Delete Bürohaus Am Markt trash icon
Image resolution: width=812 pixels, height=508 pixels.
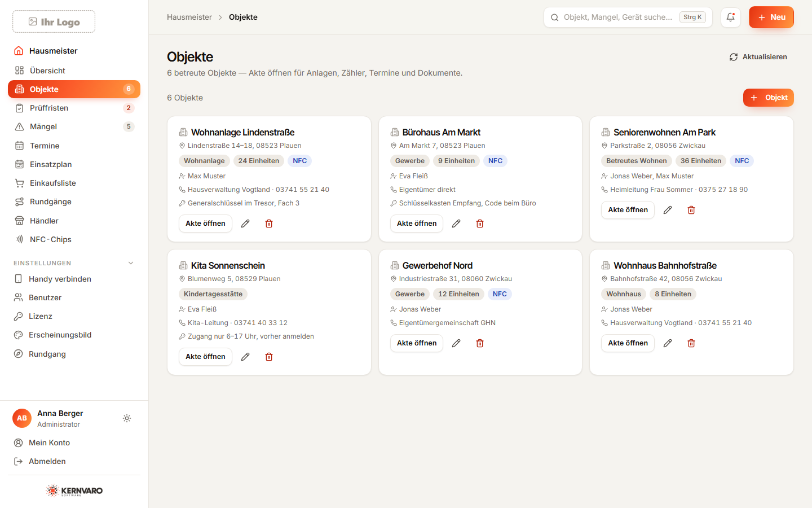pyautogui.click(x=480, y=224)
